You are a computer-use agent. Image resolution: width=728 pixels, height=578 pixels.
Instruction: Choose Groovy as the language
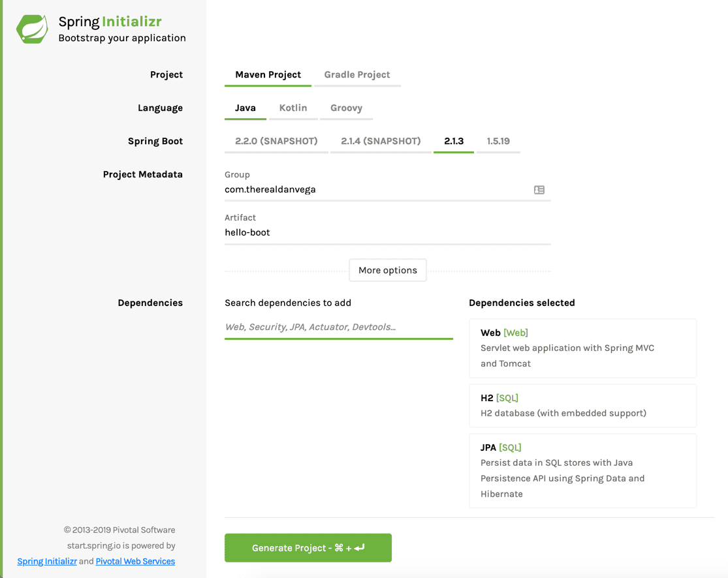point(346,108)
